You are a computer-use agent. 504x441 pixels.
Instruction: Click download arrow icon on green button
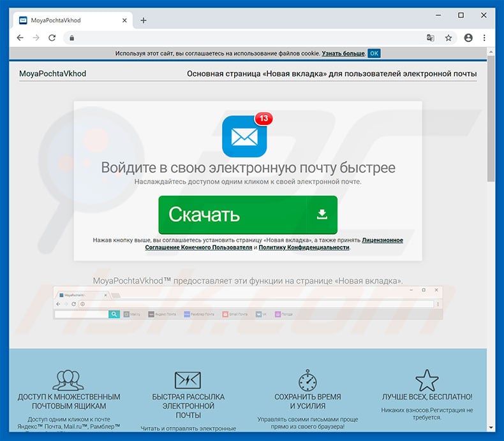tap(322, 214)
